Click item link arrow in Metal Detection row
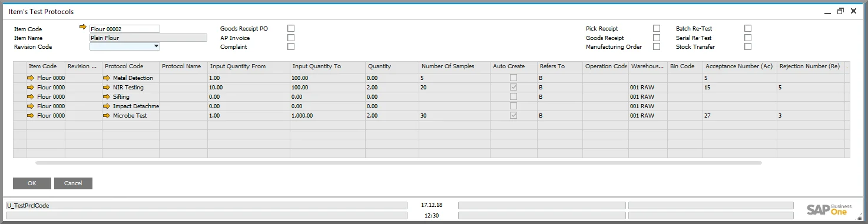 (x=31, y=78)
